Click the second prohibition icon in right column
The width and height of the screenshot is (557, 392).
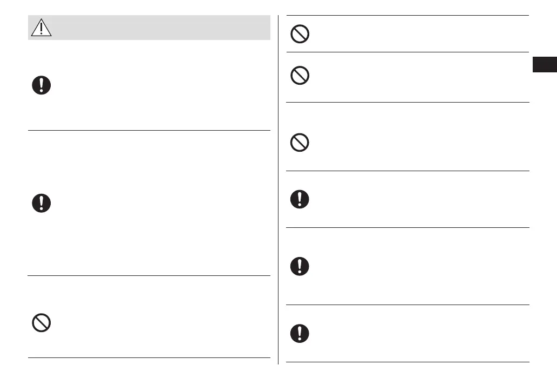[300, 76]
